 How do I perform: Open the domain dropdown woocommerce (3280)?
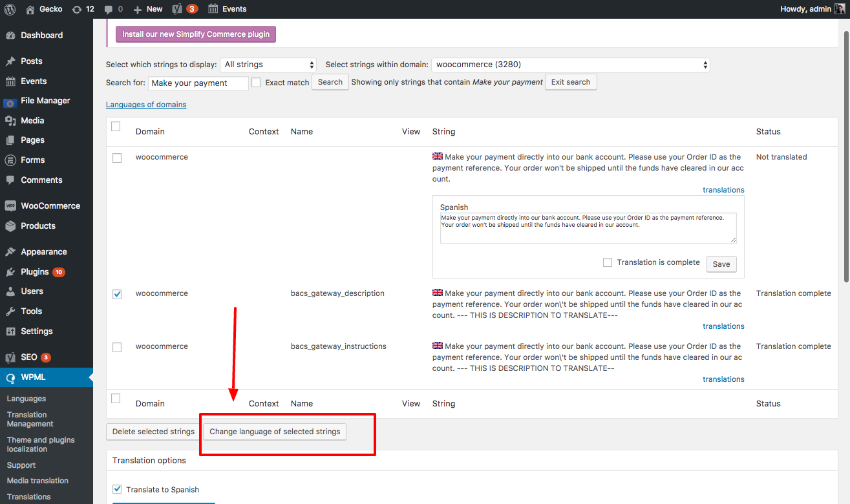[x=571, y=65]
